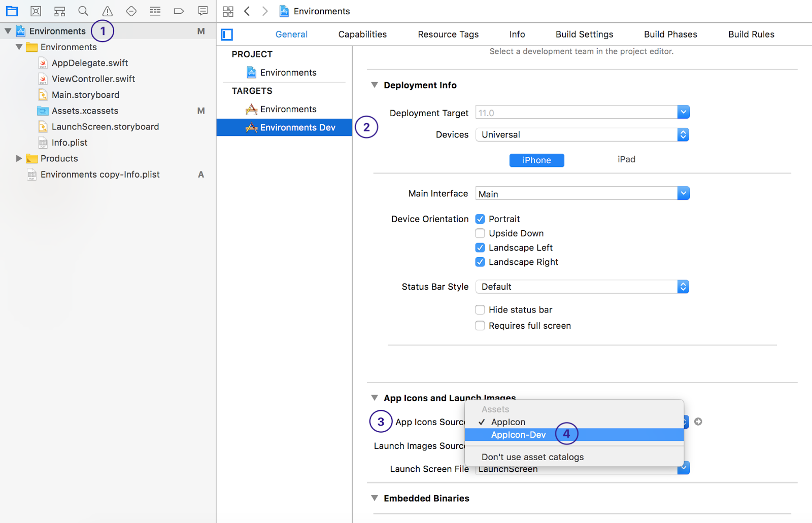
Task: Switch to Build Rules tab
Action: [751, 34]
